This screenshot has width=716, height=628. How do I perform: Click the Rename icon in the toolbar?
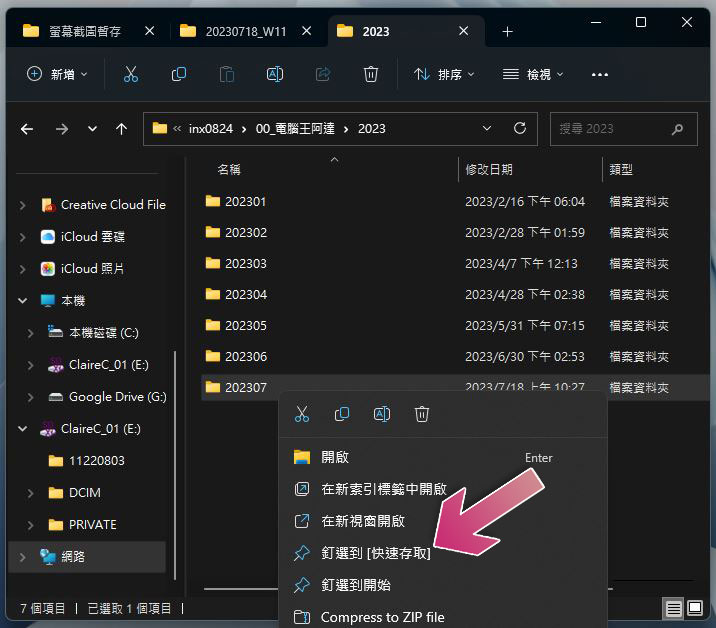click(274, 74)
